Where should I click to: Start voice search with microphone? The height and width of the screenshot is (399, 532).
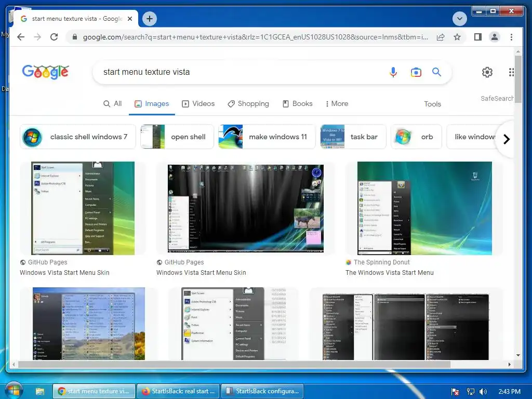[x=393, y=72]
